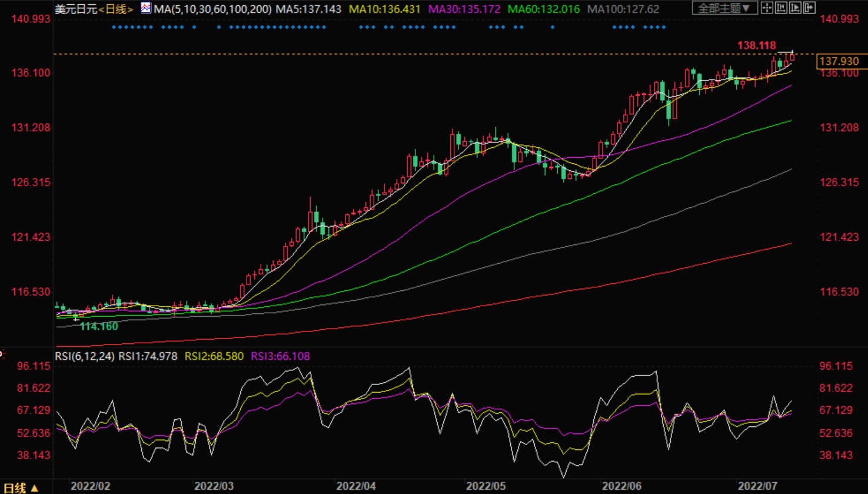Open MA(5,10,30,60,100,200) indicator settings

tap(213, 9)
